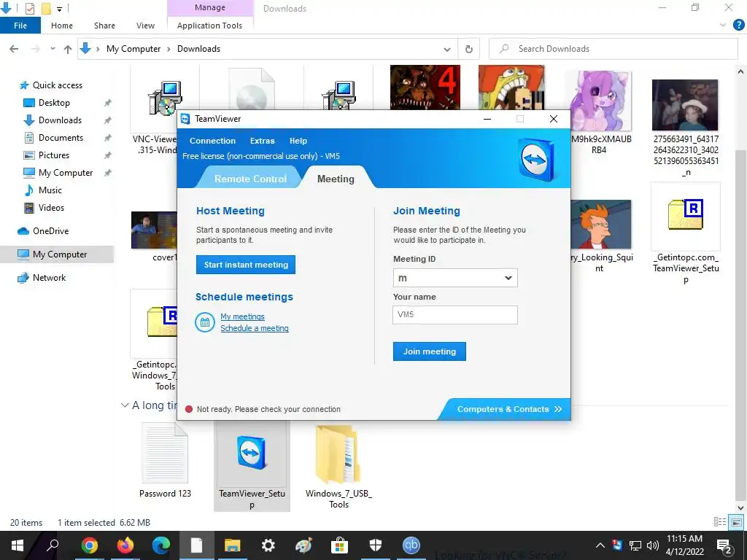
Task: Select Network in the navigation pane
Action: coord(49,278)
